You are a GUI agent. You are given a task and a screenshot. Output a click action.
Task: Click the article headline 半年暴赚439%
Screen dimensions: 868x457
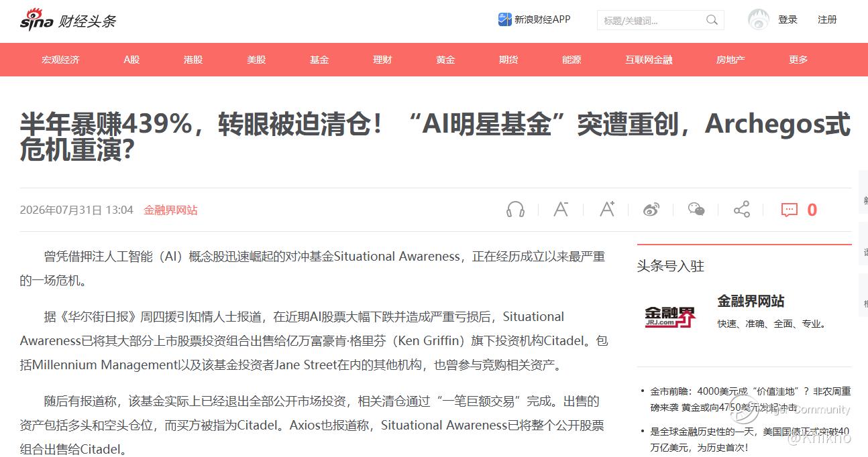(435, 137)
